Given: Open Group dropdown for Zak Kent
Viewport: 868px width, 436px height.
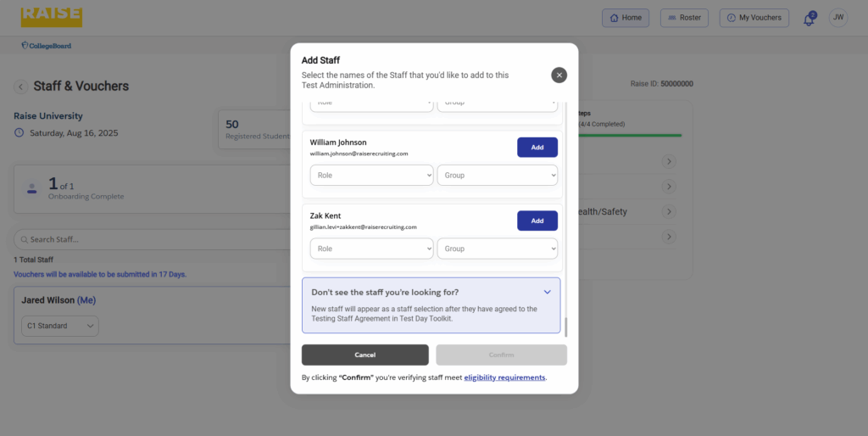Looking at the screenshot, I should coord(497,249).
